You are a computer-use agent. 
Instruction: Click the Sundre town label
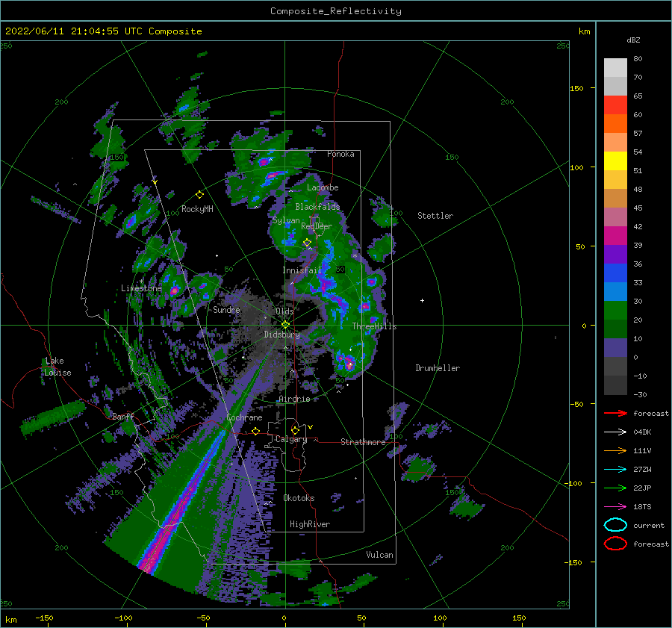pos(226,310)
